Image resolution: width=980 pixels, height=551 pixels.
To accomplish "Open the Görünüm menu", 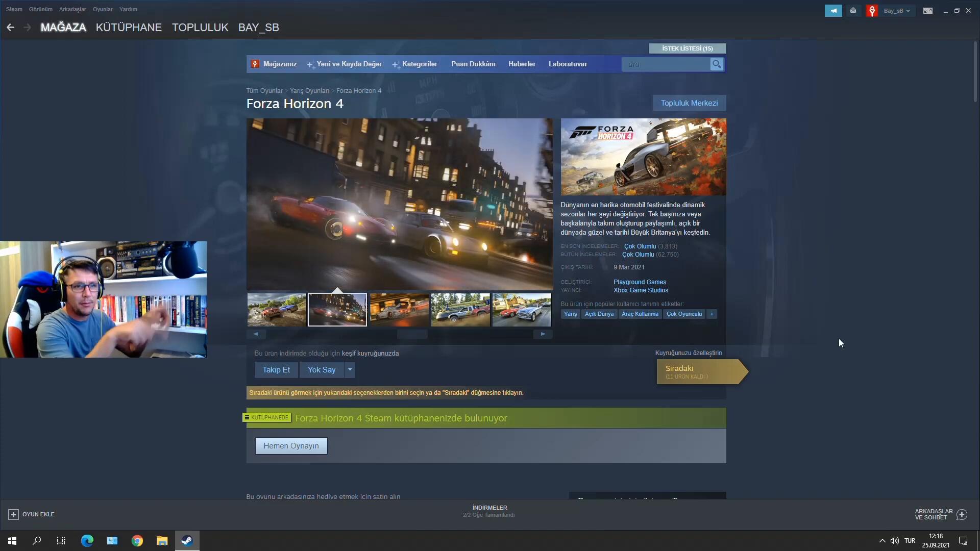I will [40, 9].
